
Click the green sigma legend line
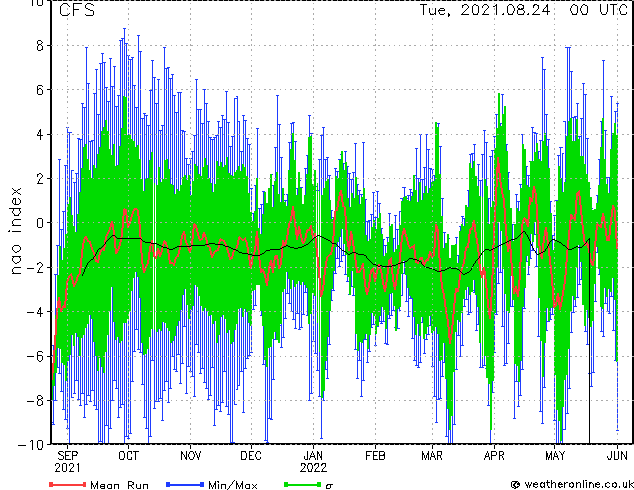pos(303,484)
